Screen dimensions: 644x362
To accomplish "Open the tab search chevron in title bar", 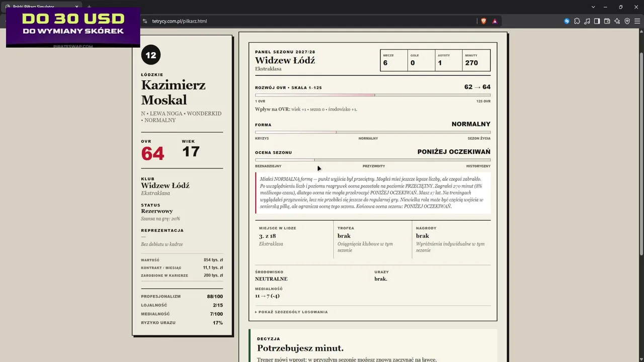I will (x=593, y=7).
